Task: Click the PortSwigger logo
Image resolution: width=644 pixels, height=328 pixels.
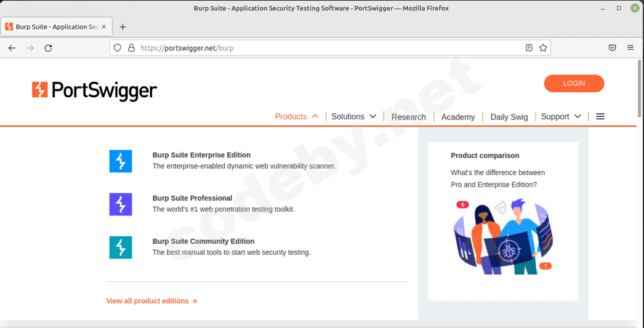Action: click(95, 90)
